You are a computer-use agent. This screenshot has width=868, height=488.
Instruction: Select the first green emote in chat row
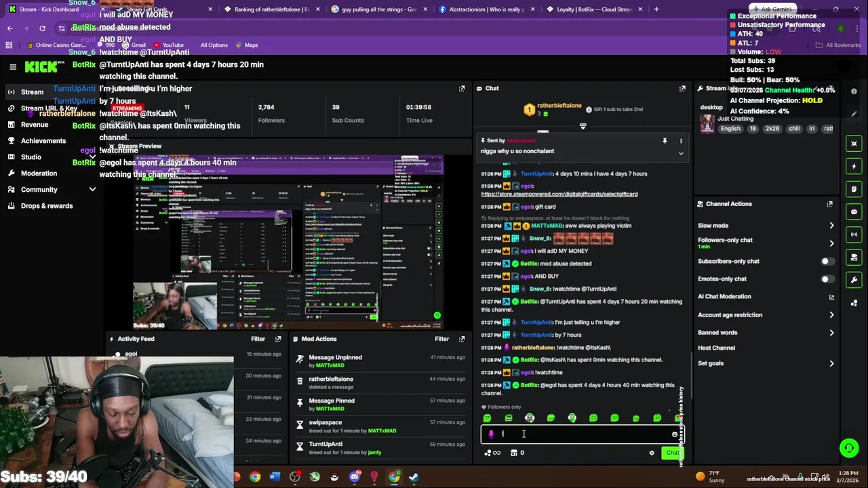(487, 418)
